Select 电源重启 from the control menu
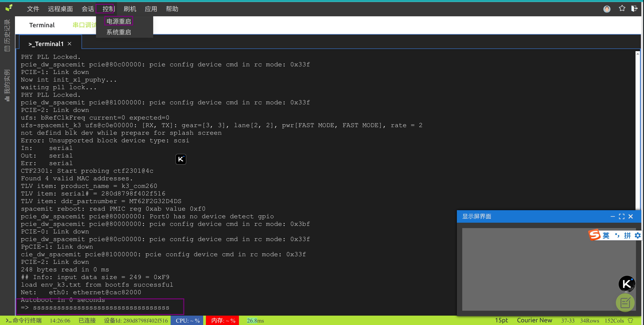644x325 pixels. 119,21
